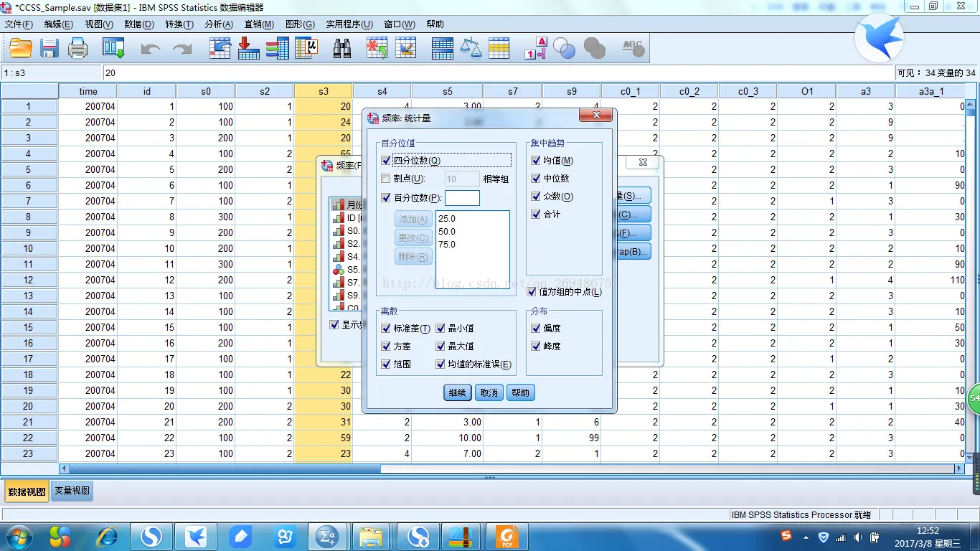
Task: Redo with the right curved arrow icon
Action: click(182, 49)
